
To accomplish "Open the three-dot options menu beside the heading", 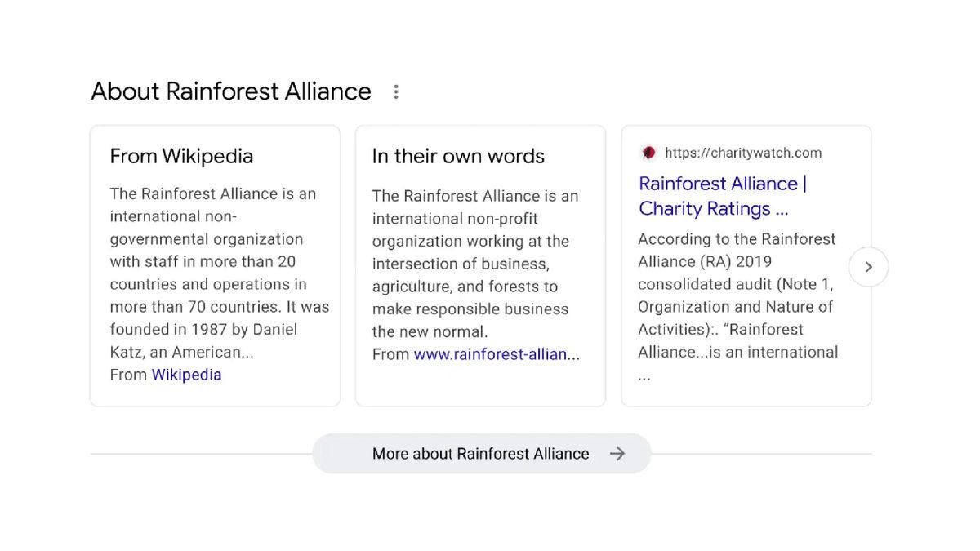I will pos(395,91).
